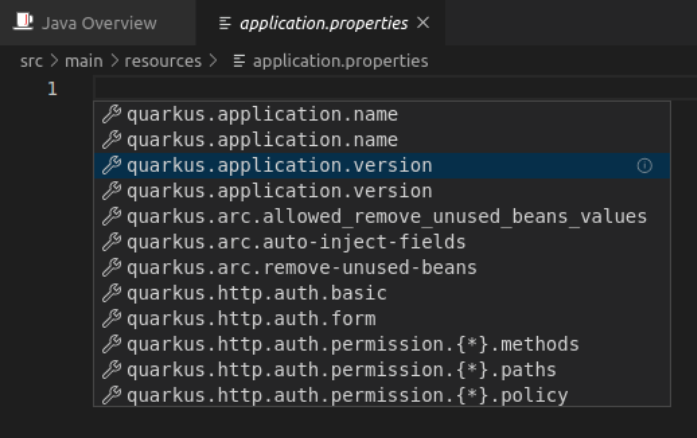
Task: Click wrench icon beside allowed_remove_unused_beans_values
Action: pyautogui.click(x=111, y=217)
